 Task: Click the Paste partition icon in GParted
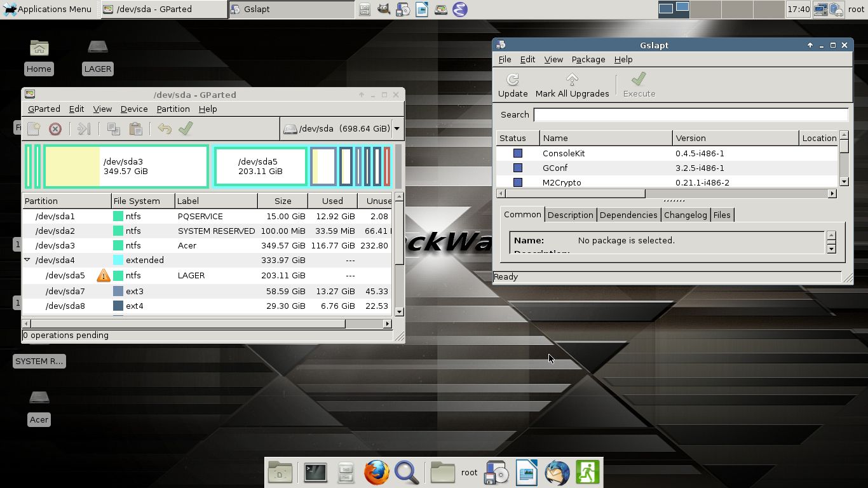pos(135,129)
